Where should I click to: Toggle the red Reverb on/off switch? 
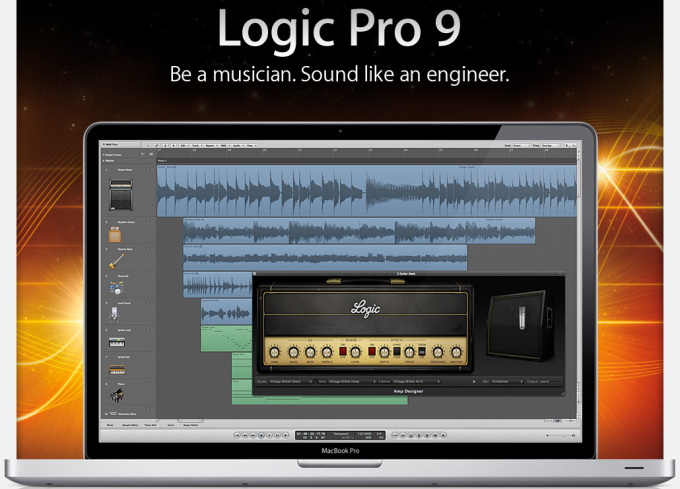pos(343,351)
